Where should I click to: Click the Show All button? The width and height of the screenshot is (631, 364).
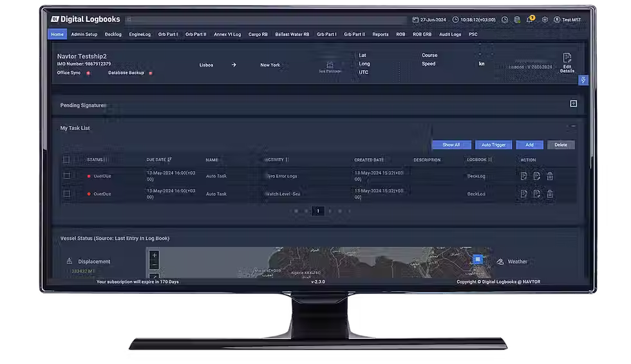(x=451, y=145)
